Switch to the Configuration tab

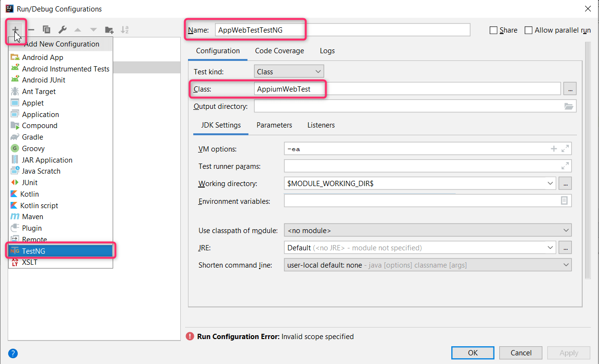218,51
